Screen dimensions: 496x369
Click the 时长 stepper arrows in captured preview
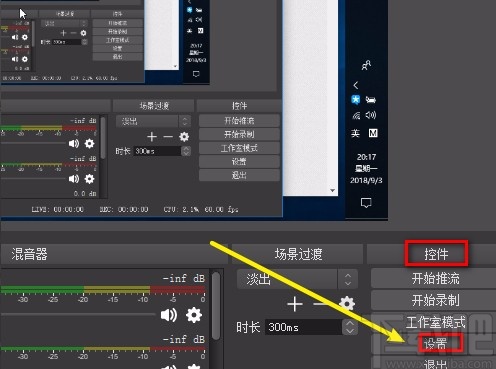[186, 151]
